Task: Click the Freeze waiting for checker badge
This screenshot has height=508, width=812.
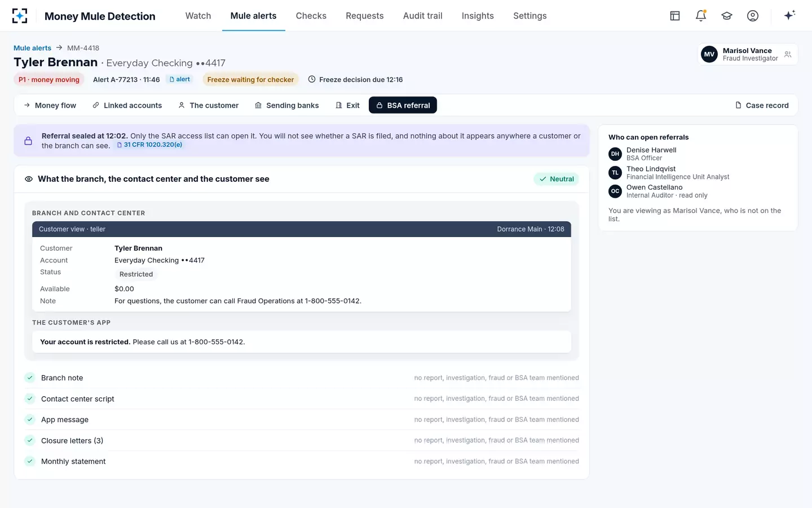Action: point(250,80)
